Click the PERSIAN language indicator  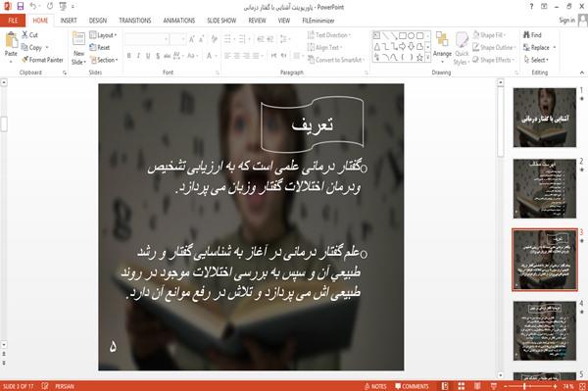coord(65,386)
